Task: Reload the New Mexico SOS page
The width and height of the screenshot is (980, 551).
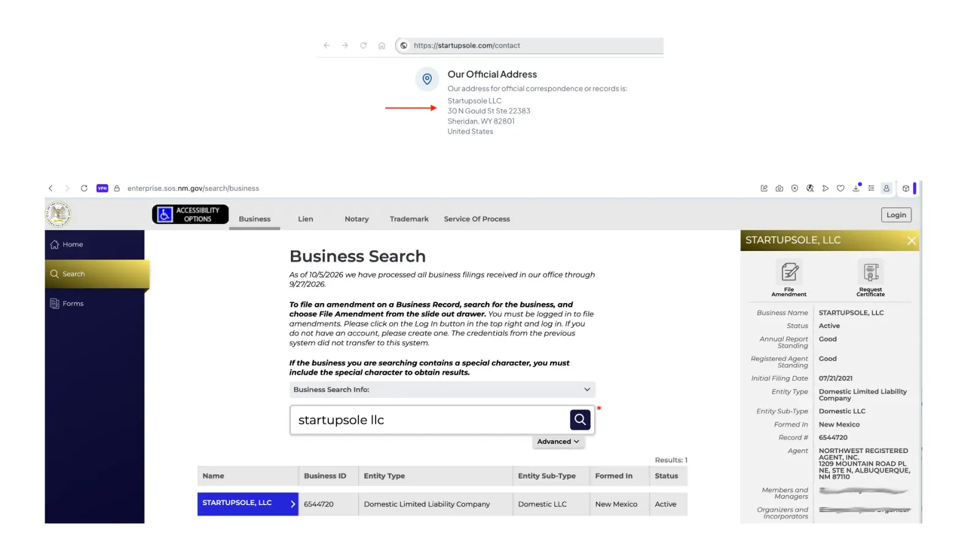Action: click(84, 189)
